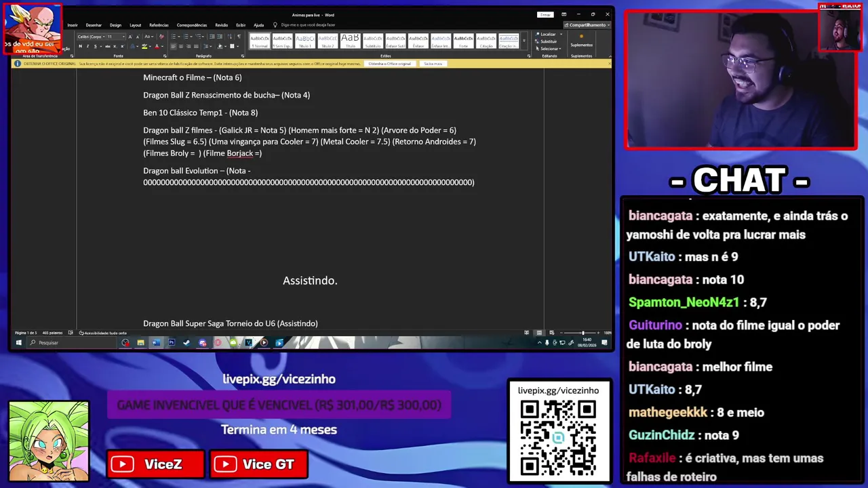Click the Saiba mais button
Screen dimensions: 868x488
click(433, 64)
